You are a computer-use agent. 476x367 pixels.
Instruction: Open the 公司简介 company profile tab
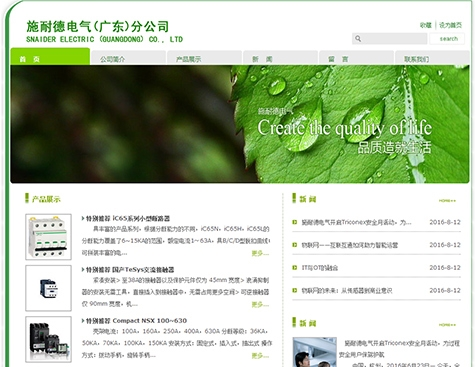click(x=128, y=58)
